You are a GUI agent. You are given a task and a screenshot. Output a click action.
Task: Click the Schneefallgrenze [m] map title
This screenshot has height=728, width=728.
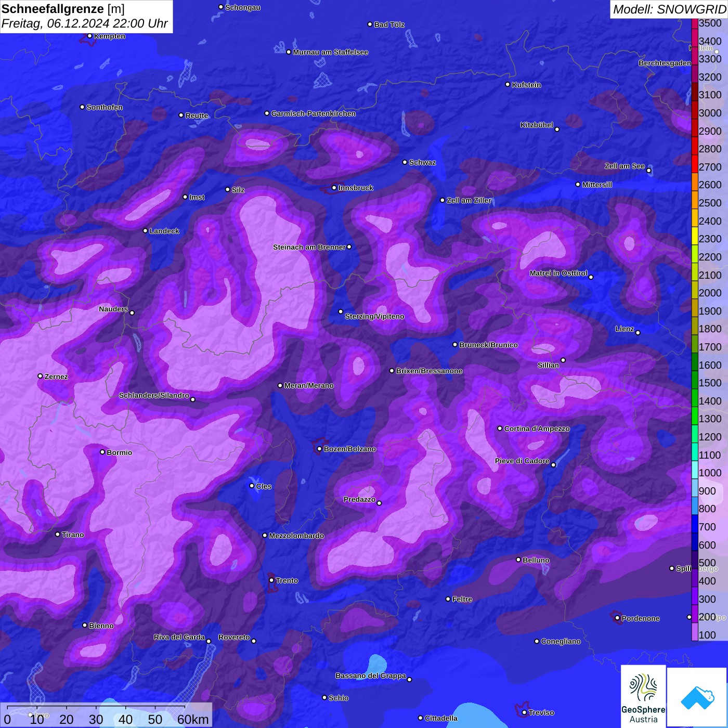(63, 9)
